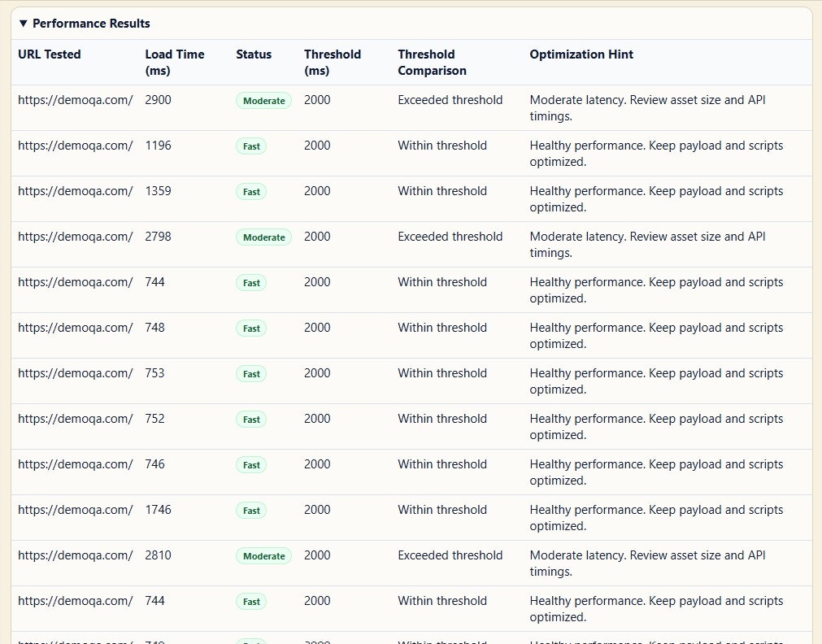Viewport: 822px width, 644px height.
Task: Click the Threshold Comparison column header
Action: pos(432,62)
